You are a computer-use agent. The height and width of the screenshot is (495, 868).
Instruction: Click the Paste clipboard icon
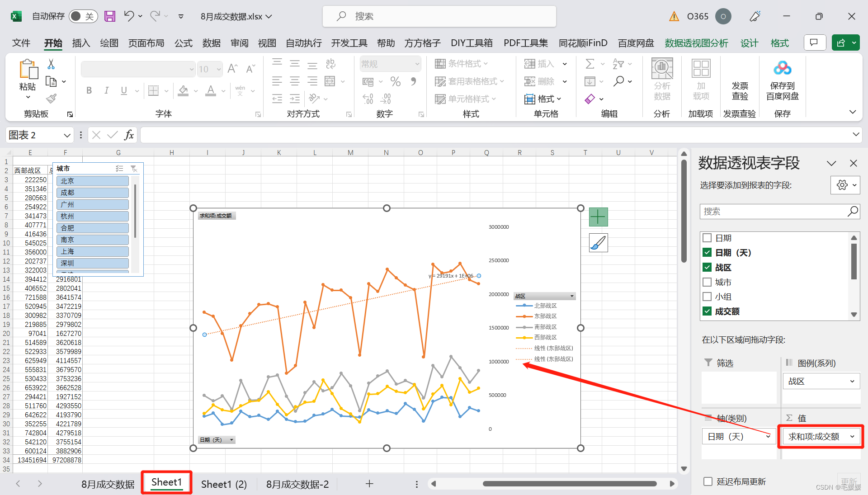pos(28,69)
